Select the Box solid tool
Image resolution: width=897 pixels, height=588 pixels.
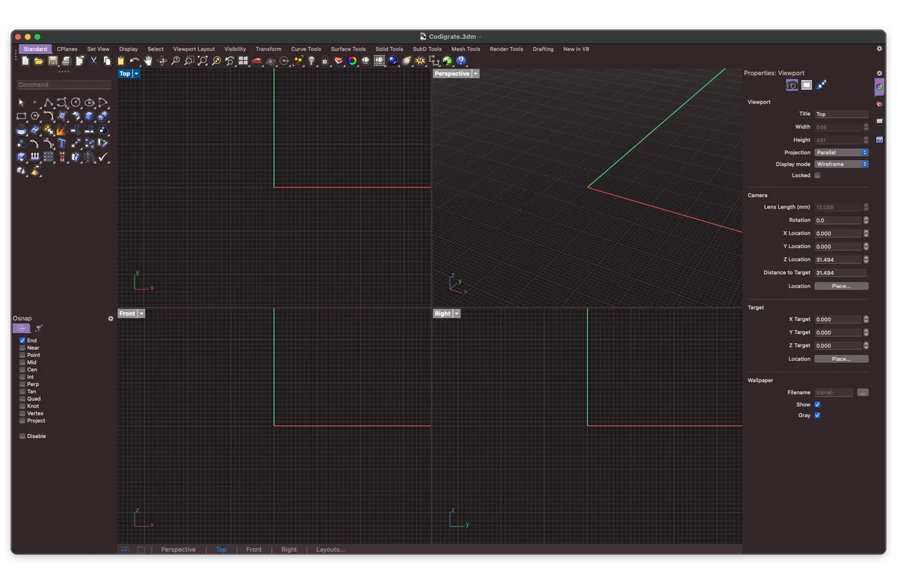coord(89,116)
